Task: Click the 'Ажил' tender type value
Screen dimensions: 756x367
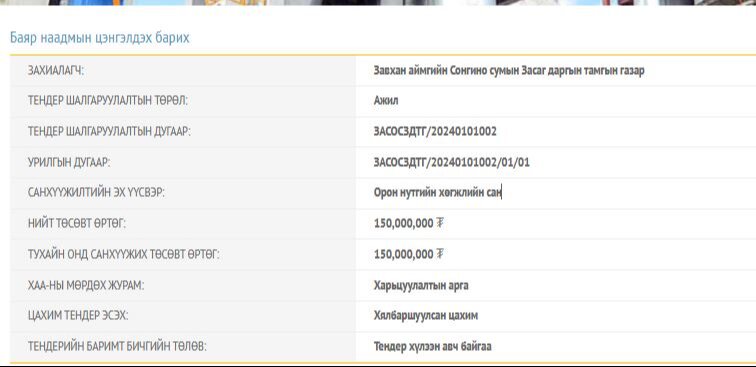Action: (386, 101)
